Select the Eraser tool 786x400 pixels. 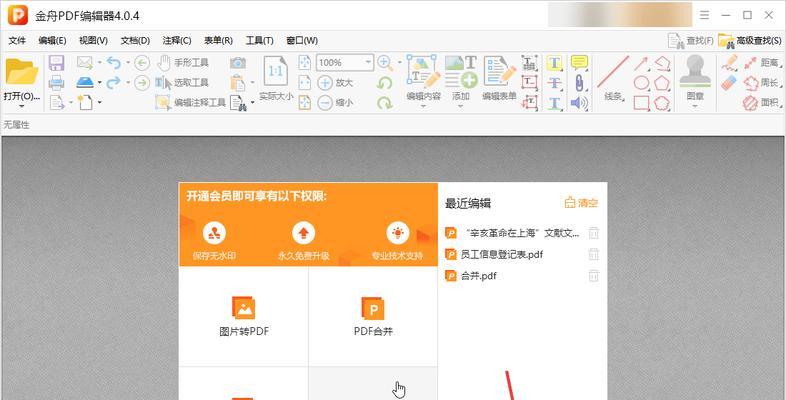[730, 83]
